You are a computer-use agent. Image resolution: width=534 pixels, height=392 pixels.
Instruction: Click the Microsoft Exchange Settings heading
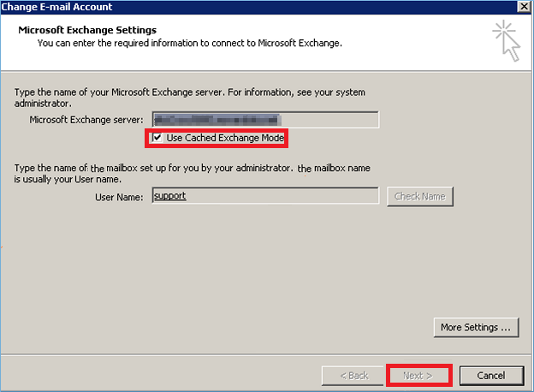click(87, 30)
